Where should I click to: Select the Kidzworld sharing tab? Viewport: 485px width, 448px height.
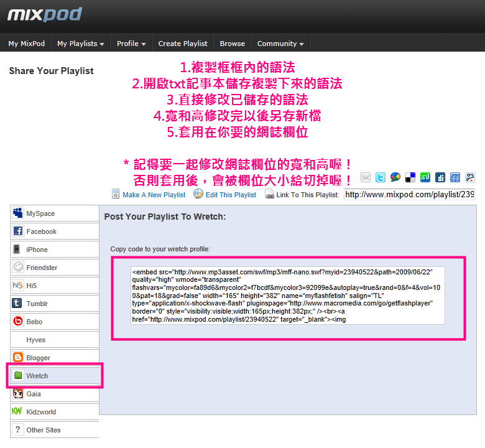click(55, 411)
